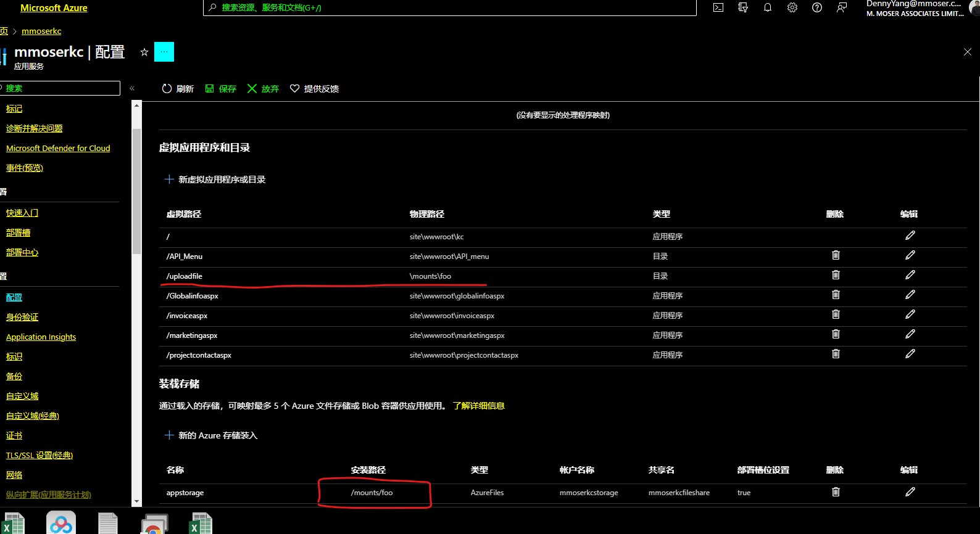Pin mmoserkc to favorites with the star

point(144,52)
